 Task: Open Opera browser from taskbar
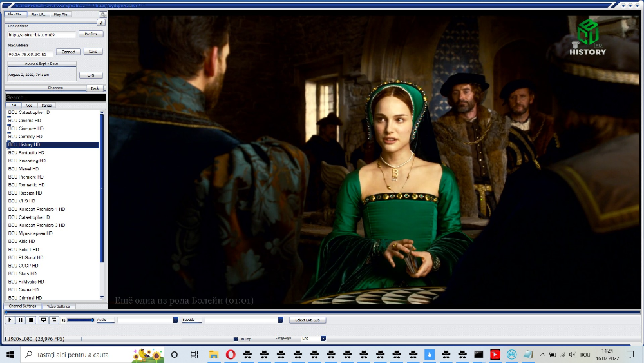(231, 355)
